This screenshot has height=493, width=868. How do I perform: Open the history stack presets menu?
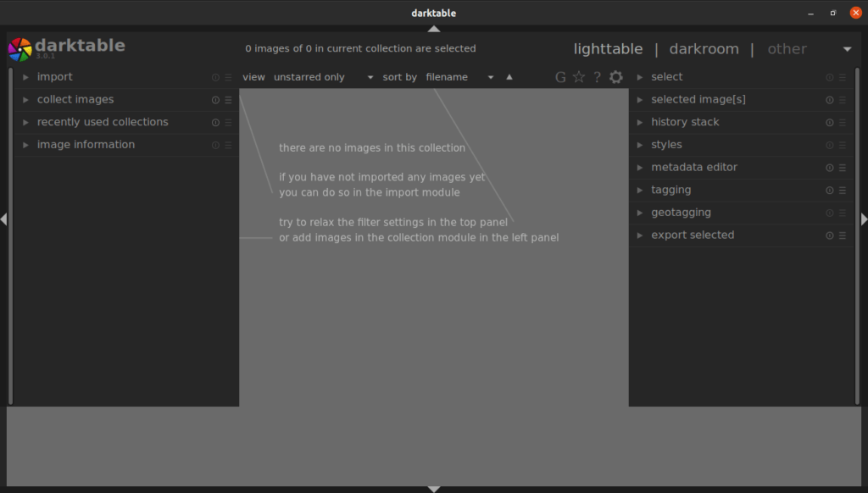pyautogui.click(x=842, y=122)
